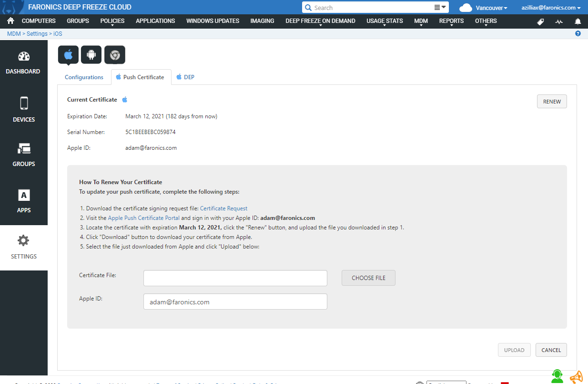Image resolution: width=588 pixels, height=384 pixels.
Task: Select the Apple iOS platform icon button
Action: tap(68, 55)
